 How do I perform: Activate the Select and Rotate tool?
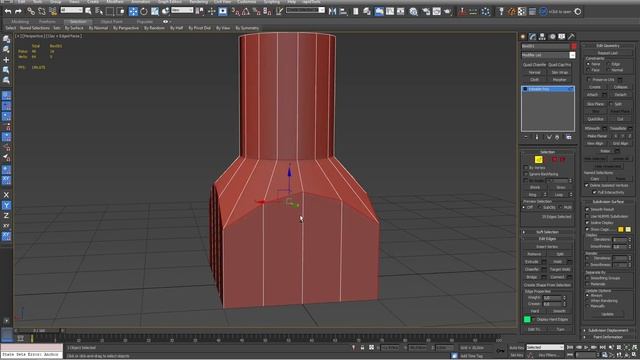click(144, 11)
